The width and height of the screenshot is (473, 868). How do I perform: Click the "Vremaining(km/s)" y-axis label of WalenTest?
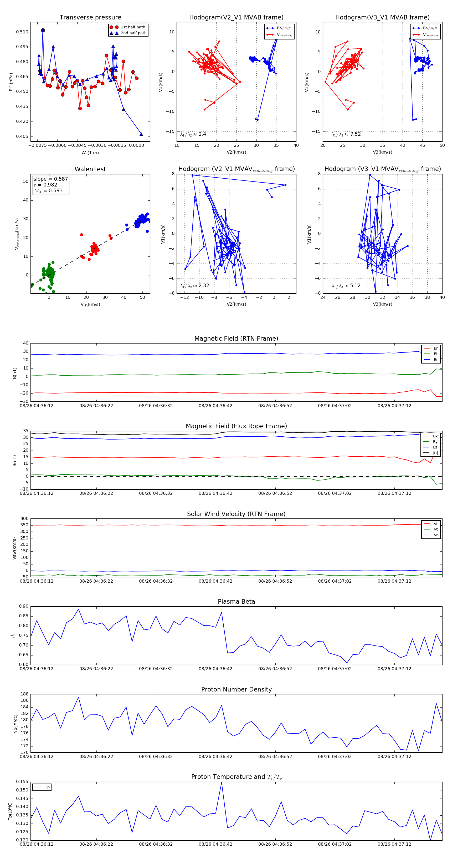pos(17,234)
